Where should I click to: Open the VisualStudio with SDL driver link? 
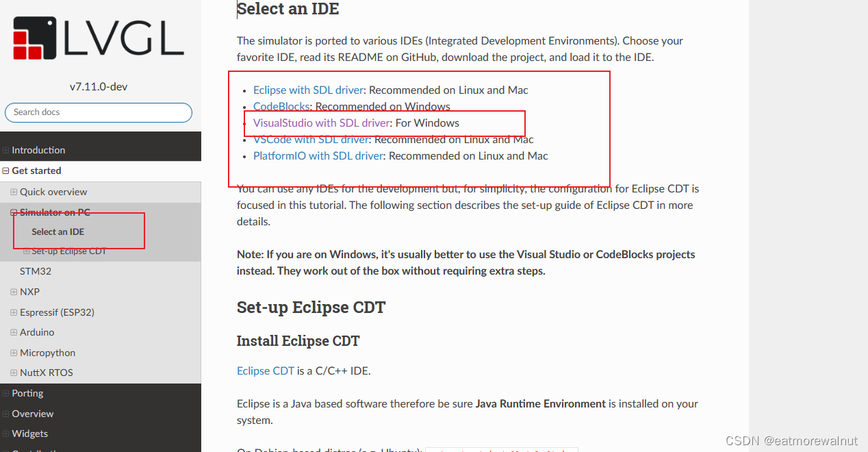(x=320, y=123)
